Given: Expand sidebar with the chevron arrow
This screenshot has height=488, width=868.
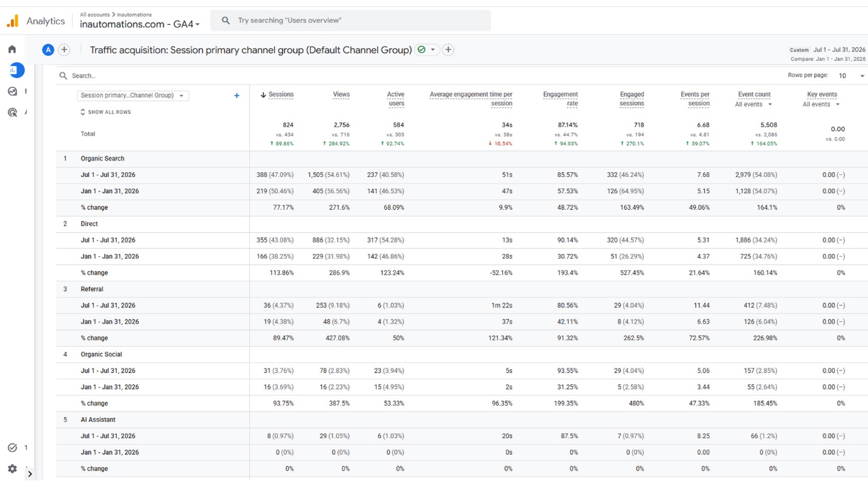Looking at the screenshot, I should pyautogui.click(x=30, y=474).
